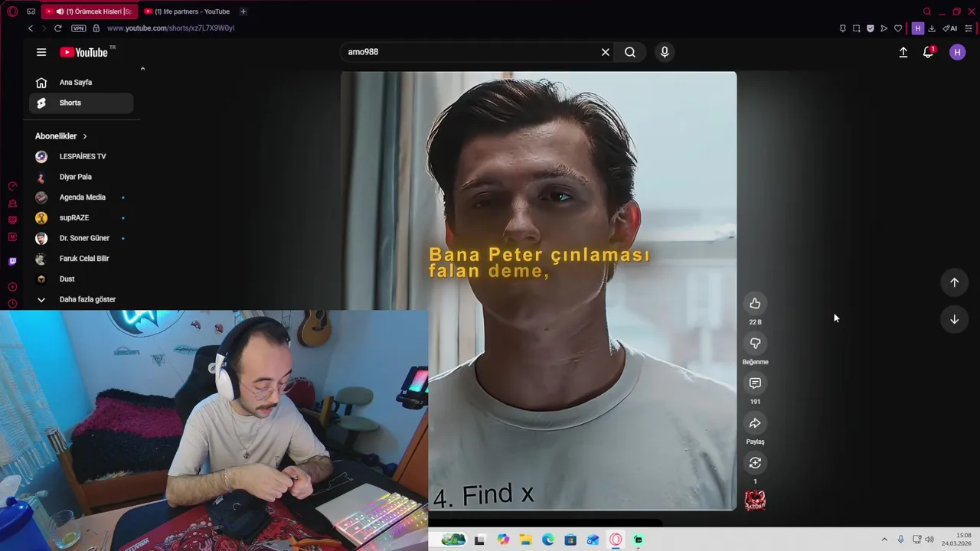980x551 pixels.
Task: Go to the previous Short
Action: click(x=954, y=282)
